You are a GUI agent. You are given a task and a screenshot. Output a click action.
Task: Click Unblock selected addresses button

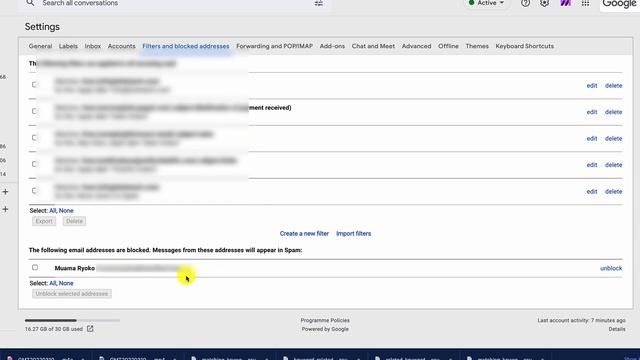point(72,294)
